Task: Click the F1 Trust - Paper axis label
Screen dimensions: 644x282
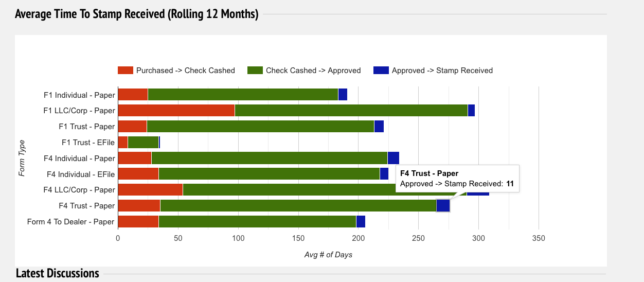Action: tap(86, 127)
